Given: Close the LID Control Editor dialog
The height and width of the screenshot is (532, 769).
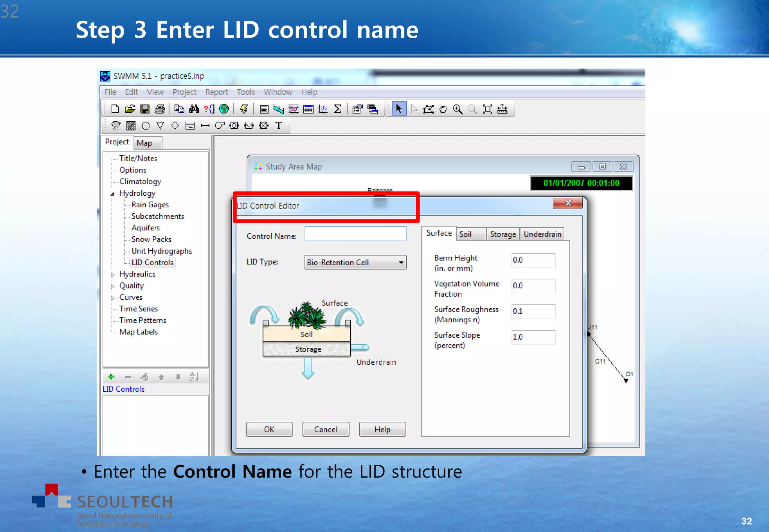Looking at the screenshot, I should pyautogui.click(x=568, y=203).
